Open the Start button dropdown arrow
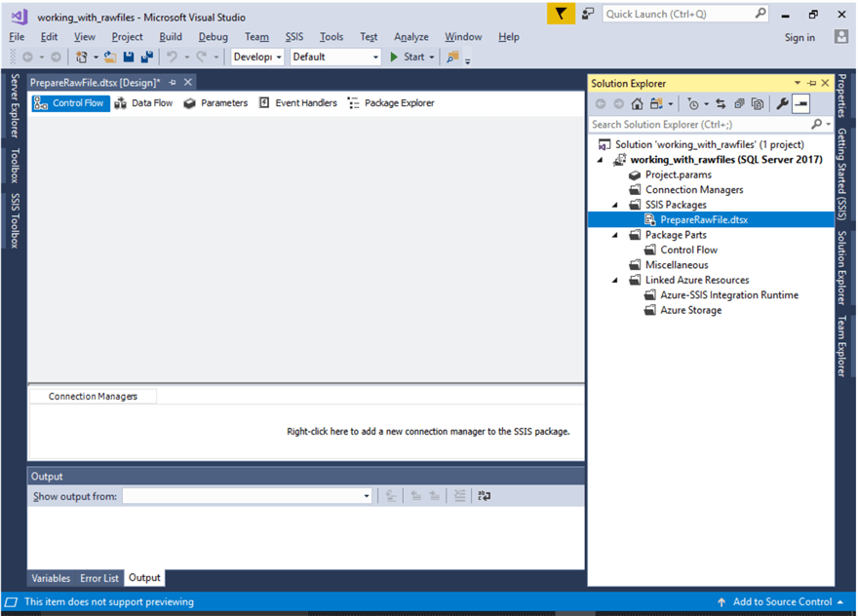This screenshot has width=858, height=616. click(x=432, y=57)
